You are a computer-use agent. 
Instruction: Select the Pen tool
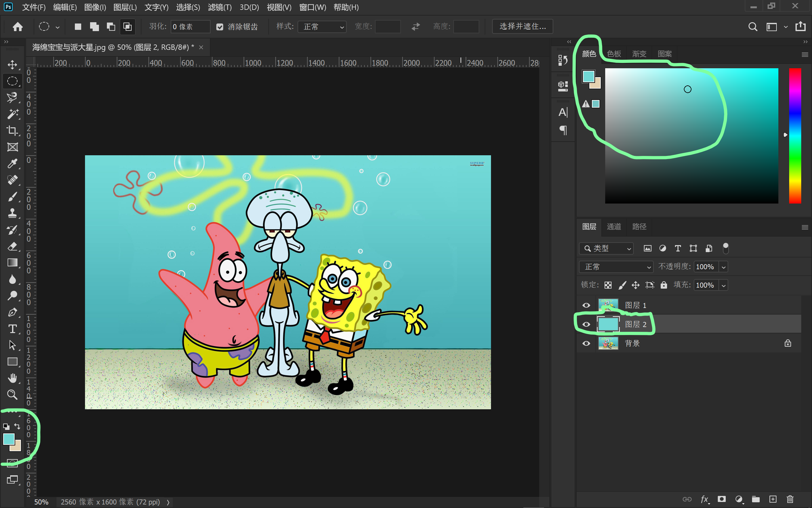(12, 312)
